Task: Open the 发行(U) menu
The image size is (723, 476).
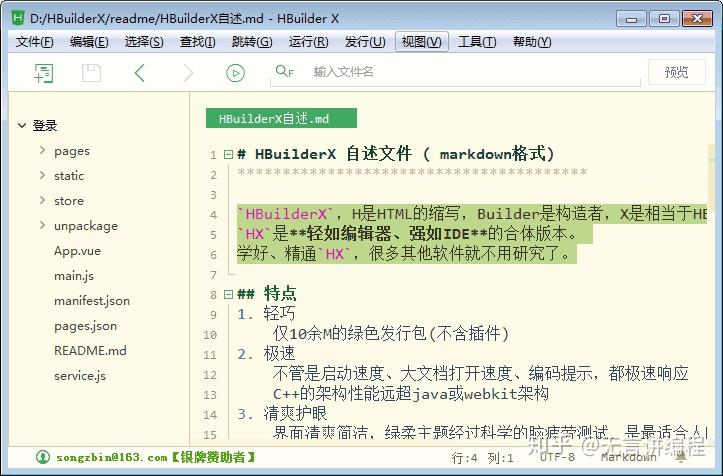Action: [x=365, y=42]
